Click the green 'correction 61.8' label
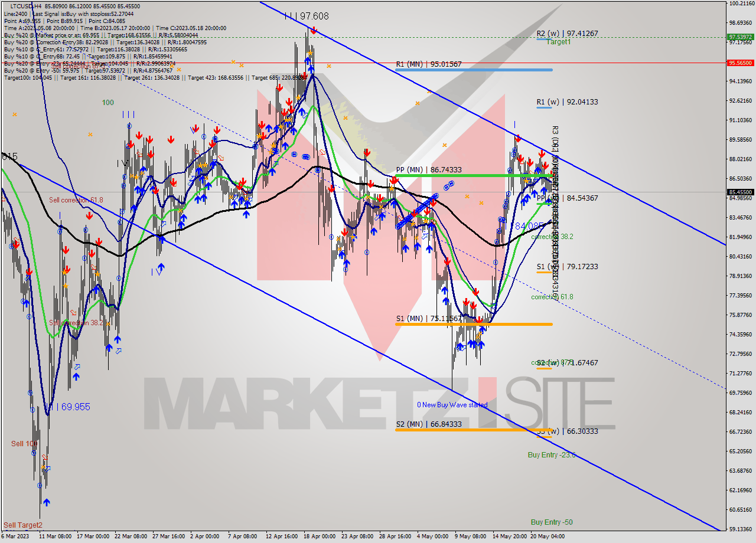This screenshot has height=543, width=756. 552,297
